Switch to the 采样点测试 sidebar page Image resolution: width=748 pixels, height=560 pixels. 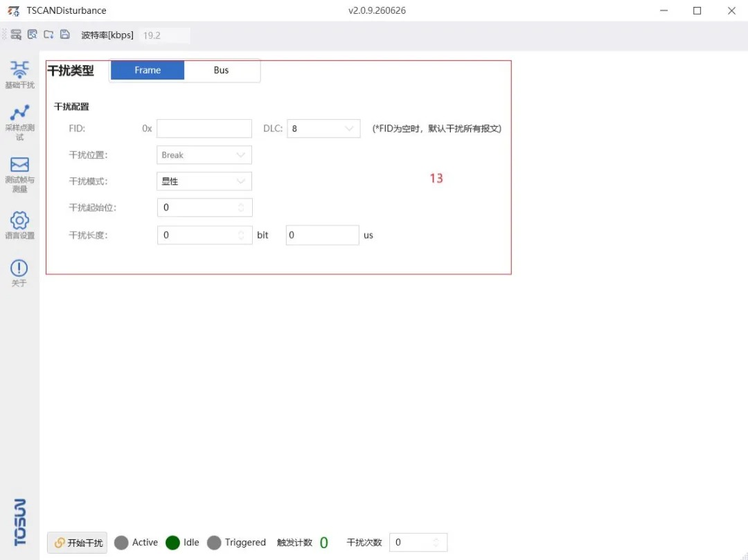pyautogui.click(x=19, y=123)
